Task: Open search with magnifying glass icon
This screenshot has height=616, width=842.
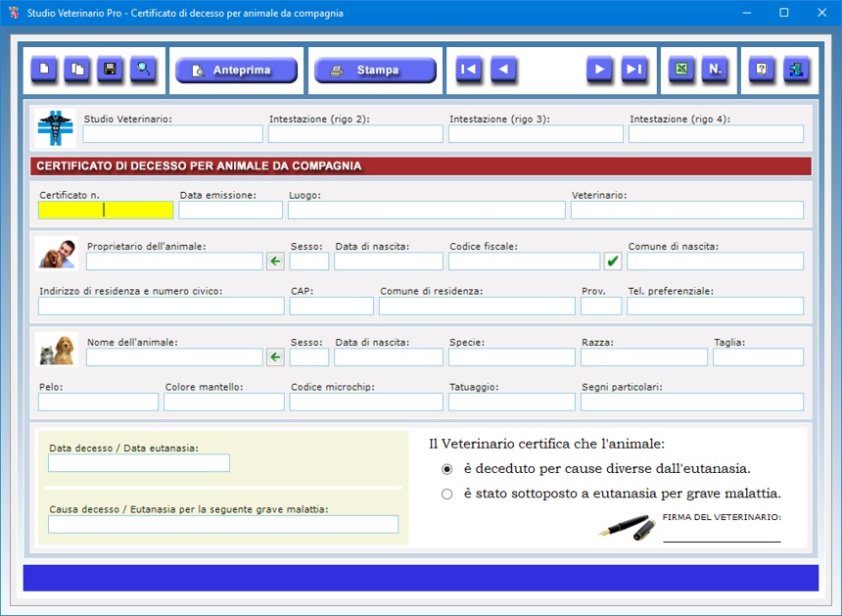Action: [143, 70]
